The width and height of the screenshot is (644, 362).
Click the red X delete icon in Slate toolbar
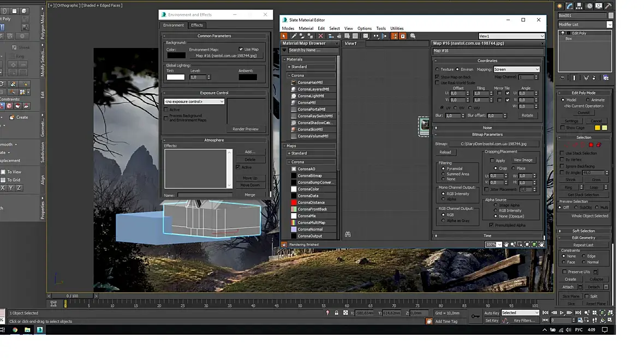[320, 36]
